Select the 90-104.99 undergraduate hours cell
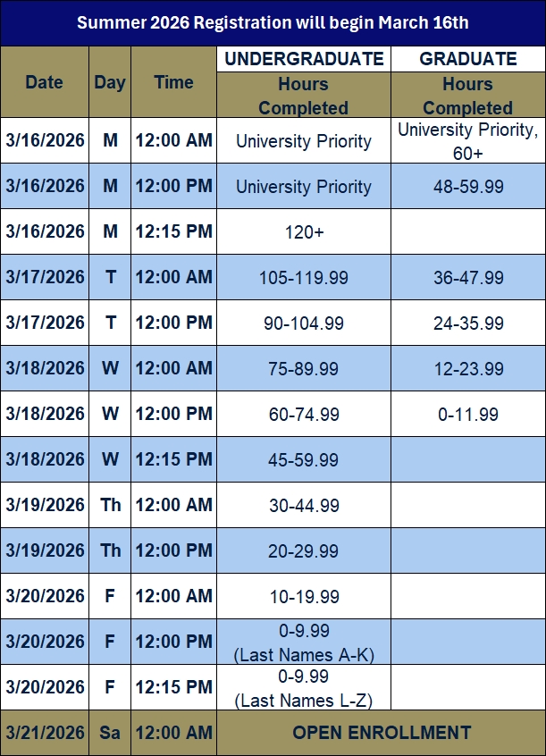Viewport: 546px width, 756px height. pyautogui.click(x=304, y=323)
